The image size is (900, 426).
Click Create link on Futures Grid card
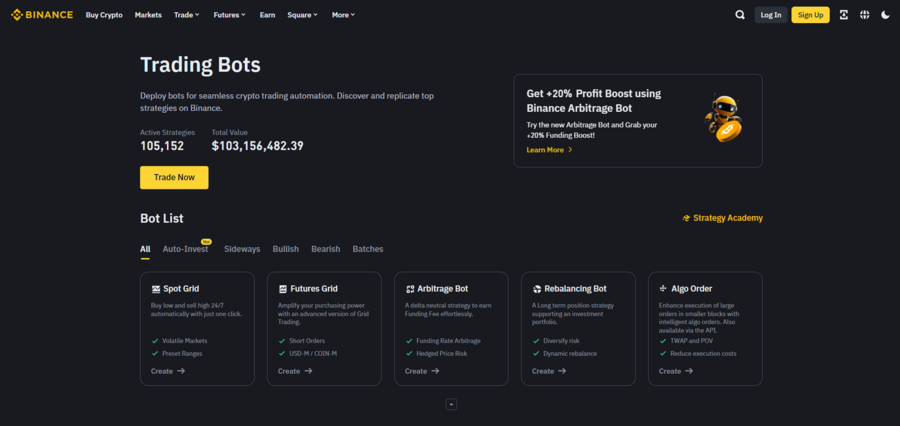(x=295, y=371)
